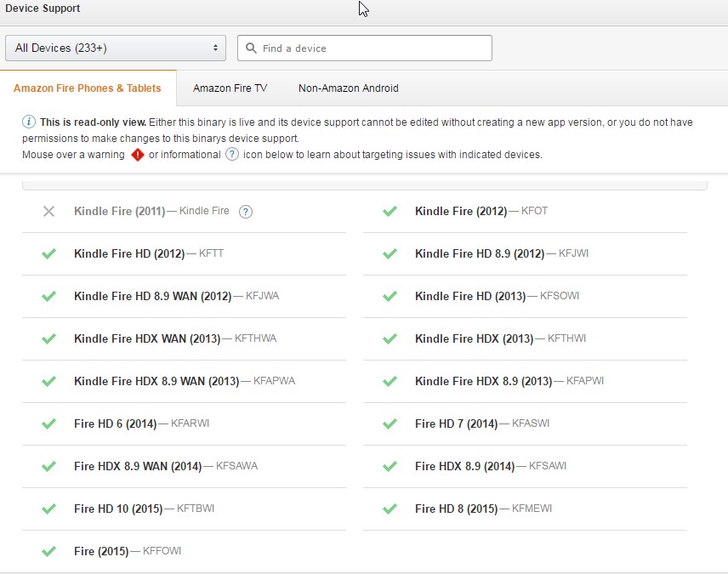
Task: Toggle the checkmark for Kindle Fire HDX WAN (2013)
Action: 48,338
